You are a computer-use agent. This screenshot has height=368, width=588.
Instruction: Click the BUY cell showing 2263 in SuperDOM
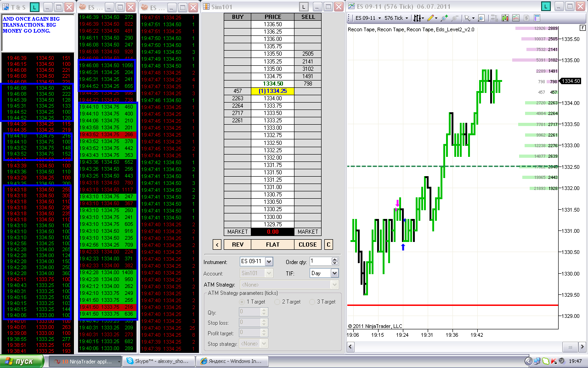coord(237,98)
